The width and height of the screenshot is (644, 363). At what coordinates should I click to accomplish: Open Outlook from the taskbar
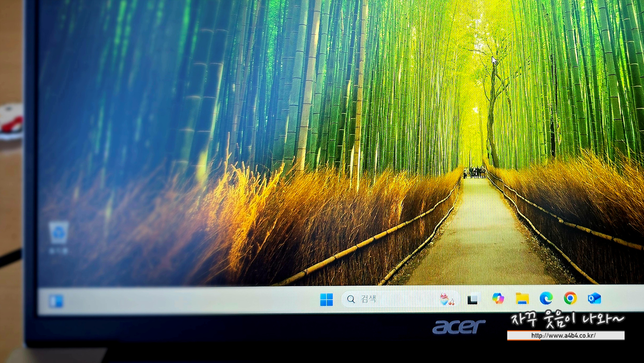[x=594, y=298]
